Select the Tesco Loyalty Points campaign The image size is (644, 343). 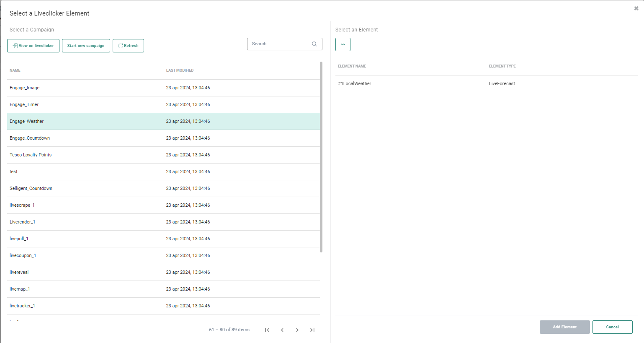[x=31, y=155]
